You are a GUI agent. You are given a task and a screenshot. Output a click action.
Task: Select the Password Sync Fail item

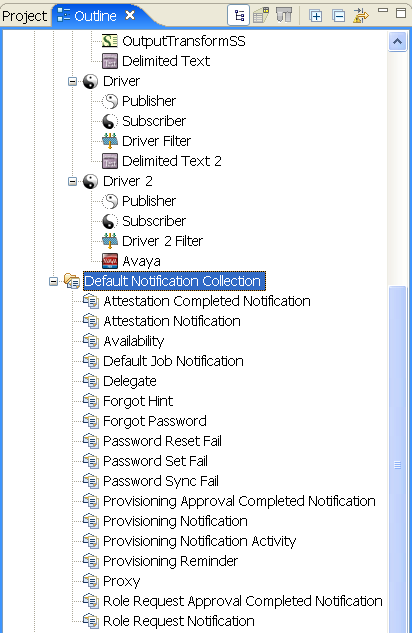point(161,481)
